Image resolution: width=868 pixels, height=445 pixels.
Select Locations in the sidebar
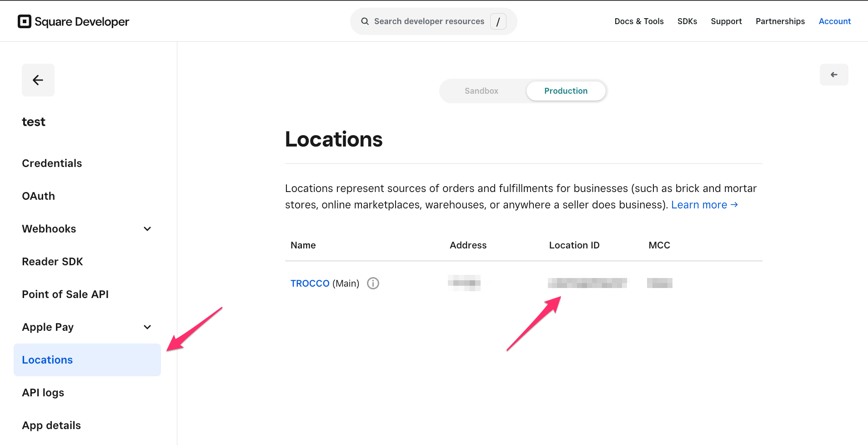[87, 360]
